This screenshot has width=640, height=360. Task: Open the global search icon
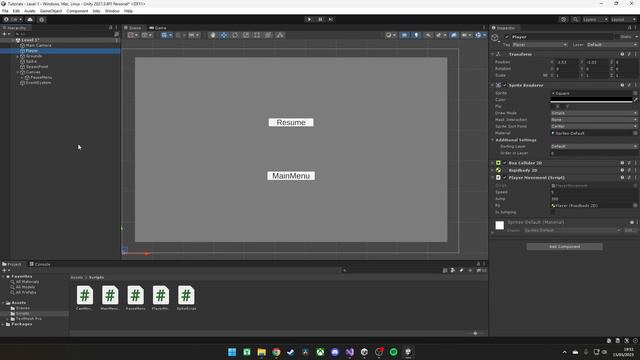(575, 19)
